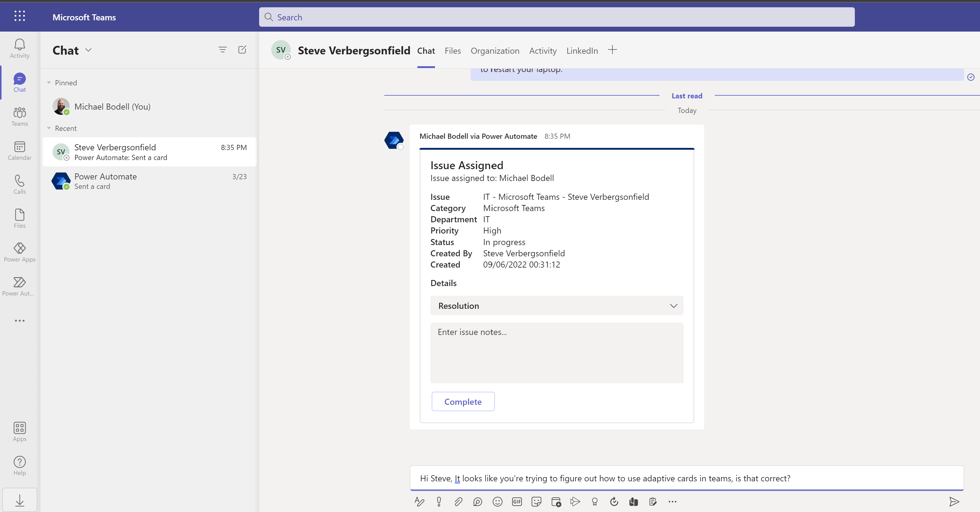Open the chat list filter
Image resolution: width=980 pixels, height=512 pixels.
223,50
